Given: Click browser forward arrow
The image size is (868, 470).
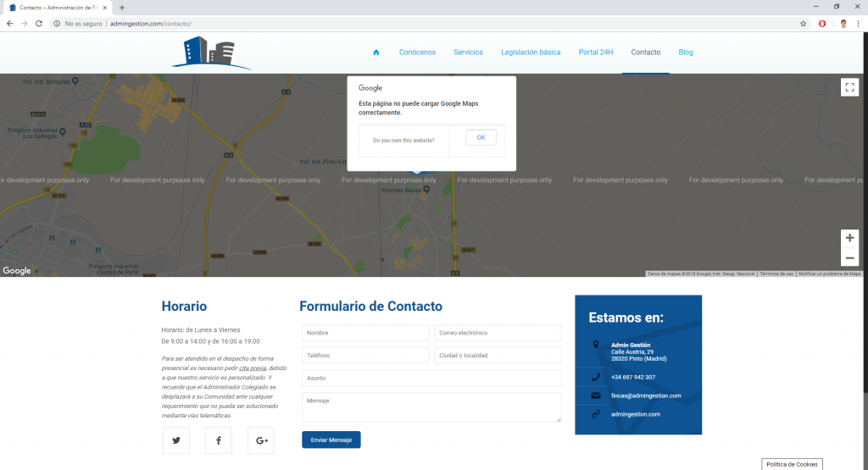Looking at the screenshot, I should (x=25, y=24).
